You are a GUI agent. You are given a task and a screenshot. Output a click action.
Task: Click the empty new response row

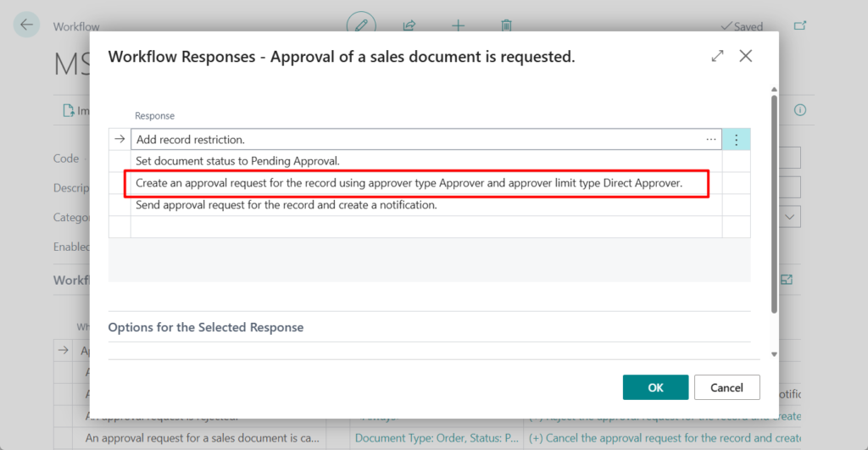[x=424, y=227]
